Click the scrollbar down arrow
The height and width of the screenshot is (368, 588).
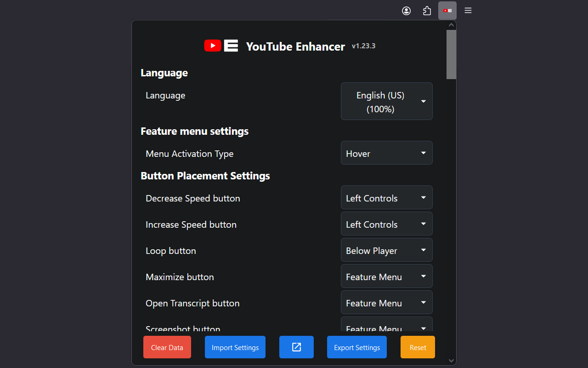point(451,361)
